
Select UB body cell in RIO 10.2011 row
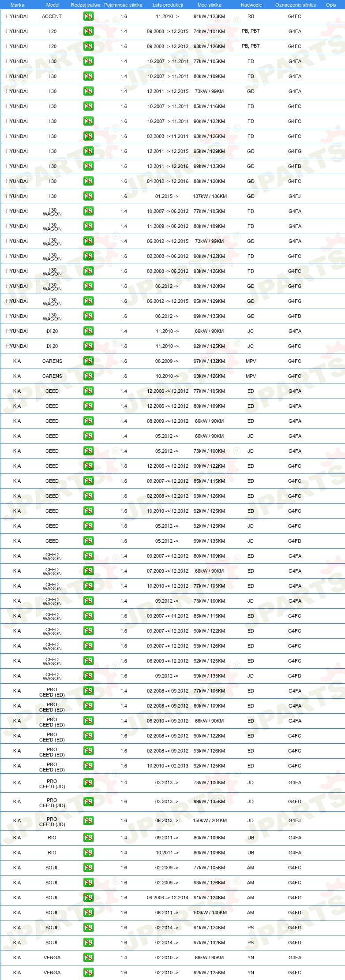251,853
